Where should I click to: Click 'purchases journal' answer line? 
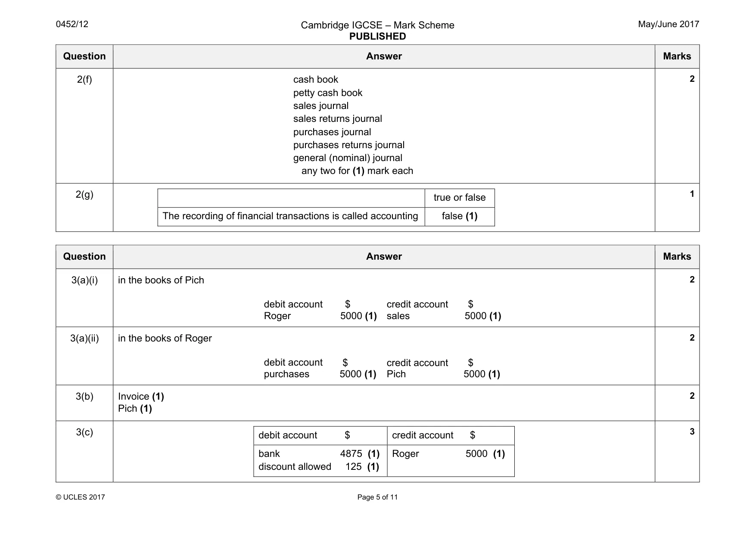[332, 132]
